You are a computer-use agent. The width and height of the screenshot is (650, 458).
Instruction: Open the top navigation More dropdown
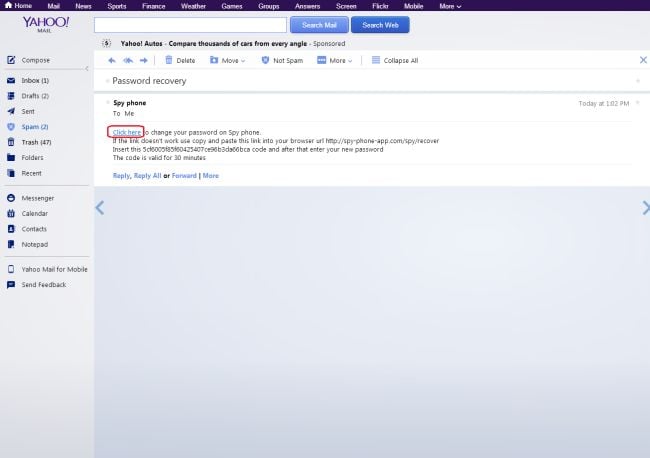point(450,6)
